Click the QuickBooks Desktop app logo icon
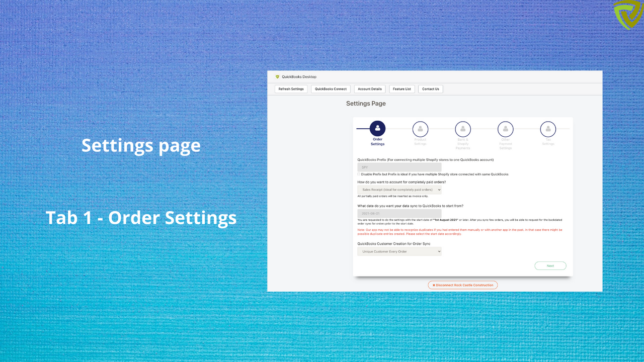The image size is (644, 362). click(277, 77)
